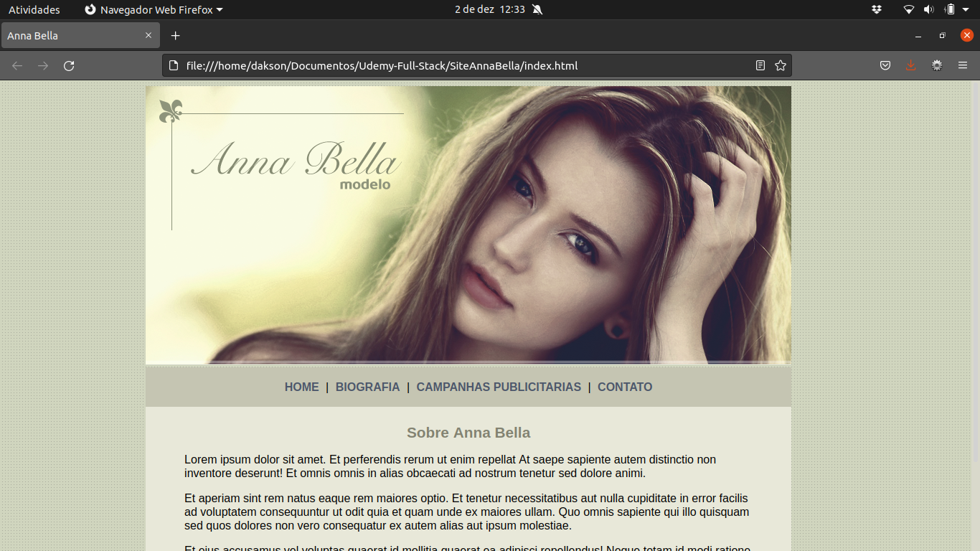
Task: Click the content blocking shield icon
Action: pyautogui.click(x=885, y=65)
